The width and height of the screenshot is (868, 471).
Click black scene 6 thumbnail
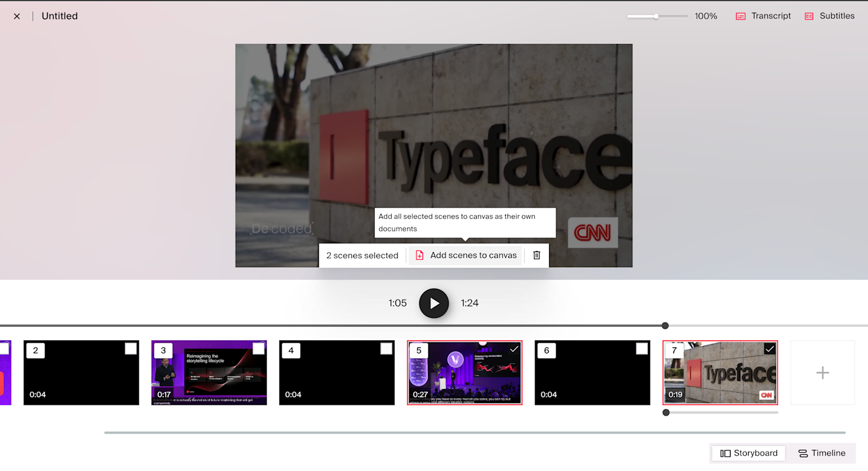click(x=593, y=373)
